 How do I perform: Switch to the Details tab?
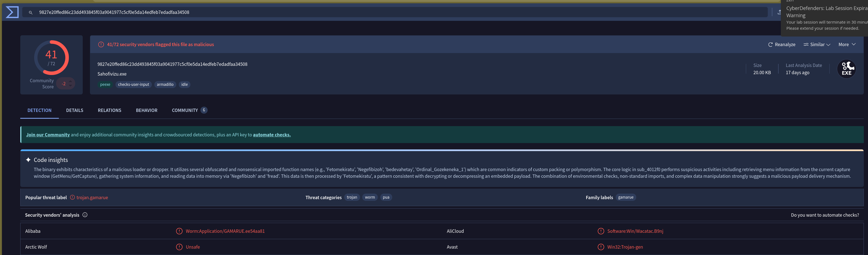click(x=74, y=110)
